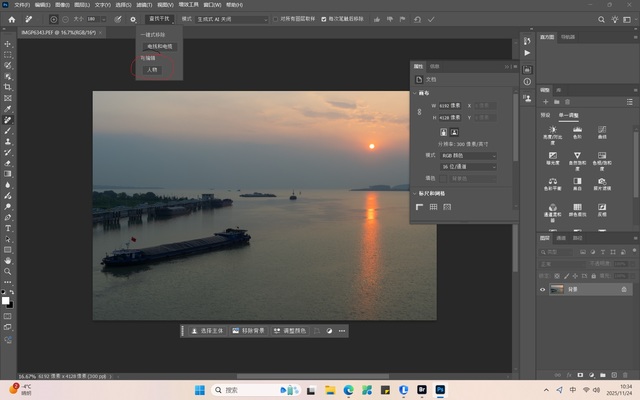Collapse the 标尺和网格 section
The height and width of the screenshot is (400, 640).
click(x=415, y=193)
